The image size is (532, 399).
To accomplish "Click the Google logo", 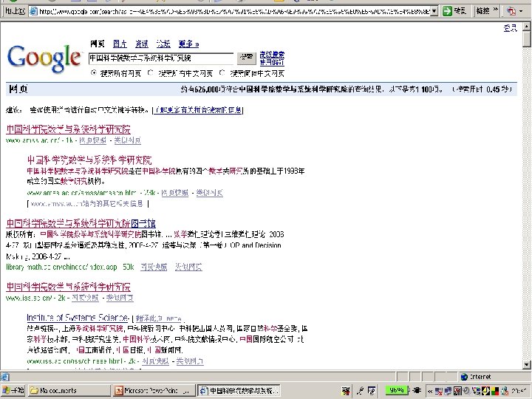I will (x=44, y=58).
